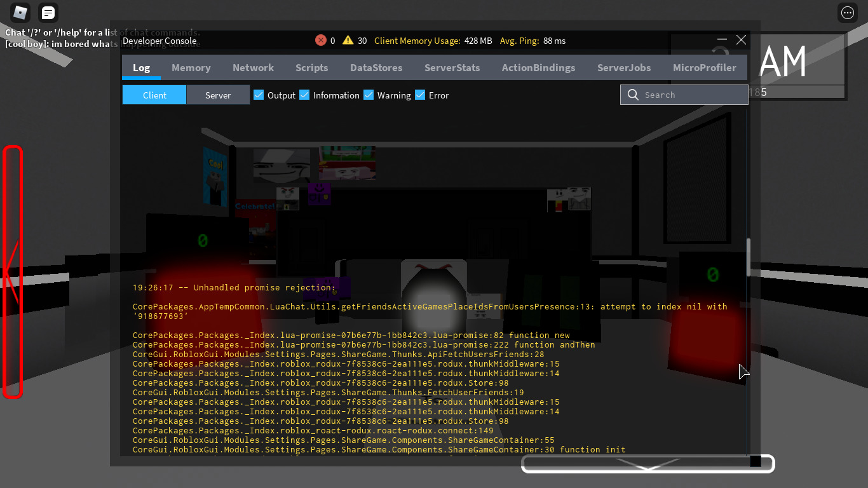Click the ApiFetchUsersFriends:28 trace line
868x488 pixels.
(x=339, y=355)
